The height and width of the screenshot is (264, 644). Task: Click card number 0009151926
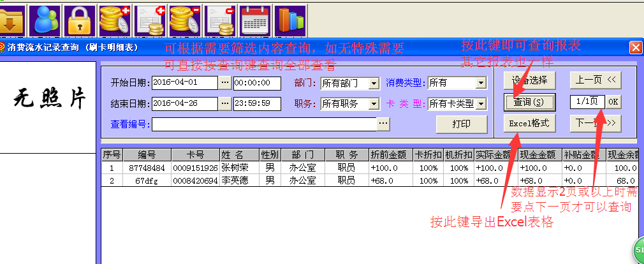point(196,168)
